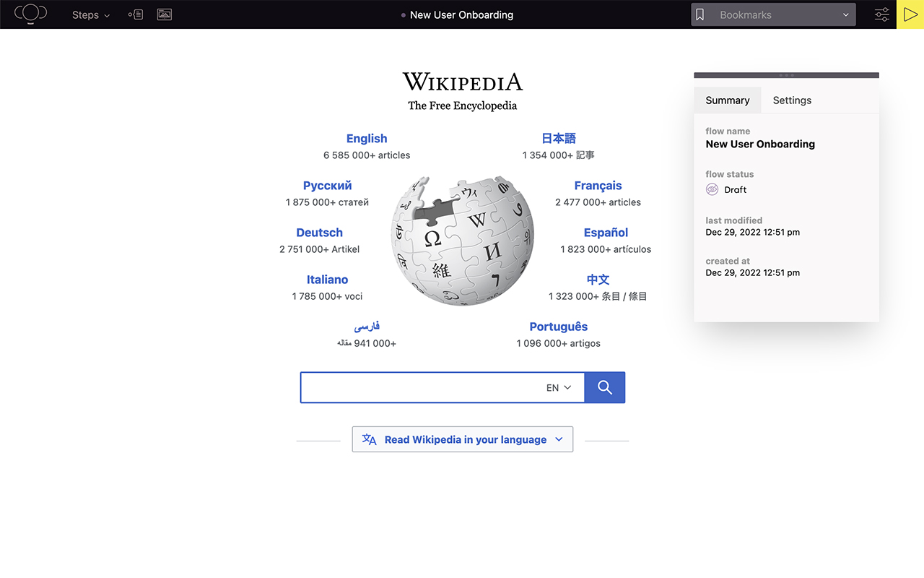Click the 2 751 000+ Artikel text

319,249
